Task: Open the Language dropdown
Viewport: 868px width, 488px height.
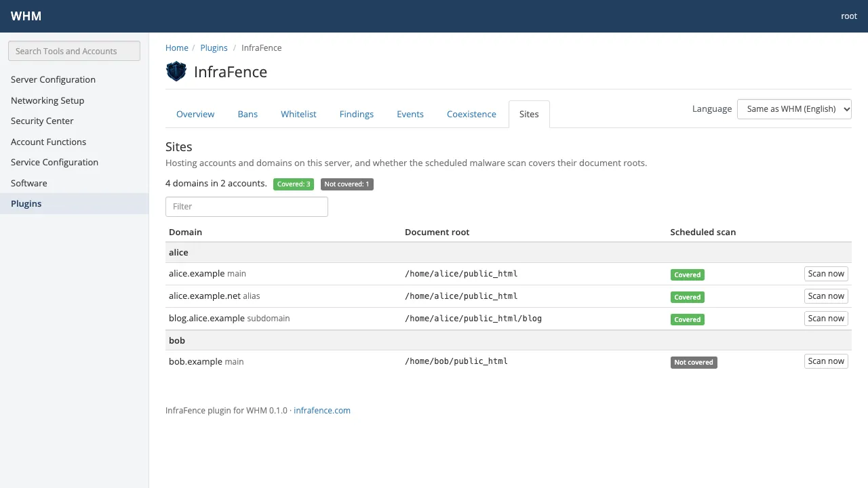Action: pos(794,109)
